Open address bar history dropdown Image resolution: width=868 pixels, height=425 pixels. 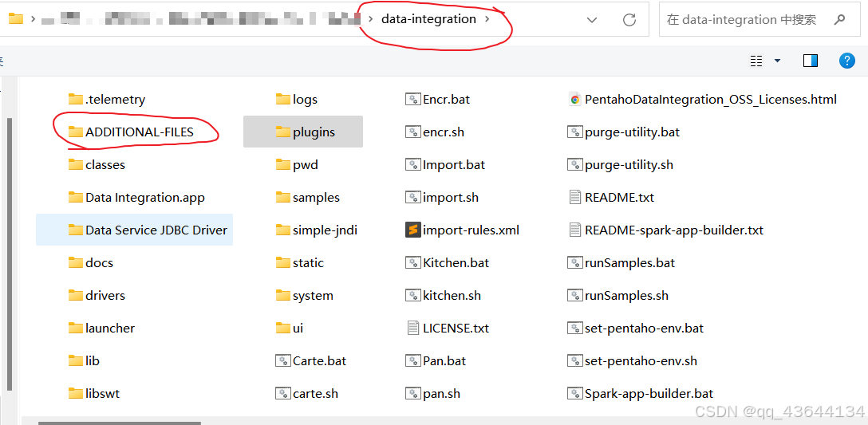click(592, 20)
